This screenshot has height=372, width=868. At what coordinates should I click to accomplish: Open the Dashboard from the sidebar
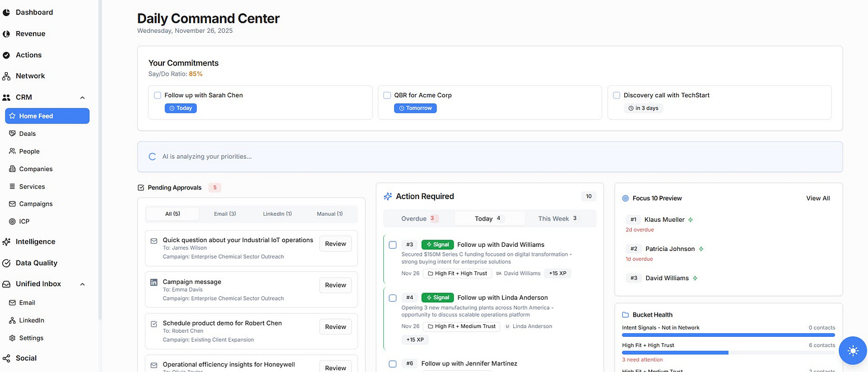(x=34, y=12)
